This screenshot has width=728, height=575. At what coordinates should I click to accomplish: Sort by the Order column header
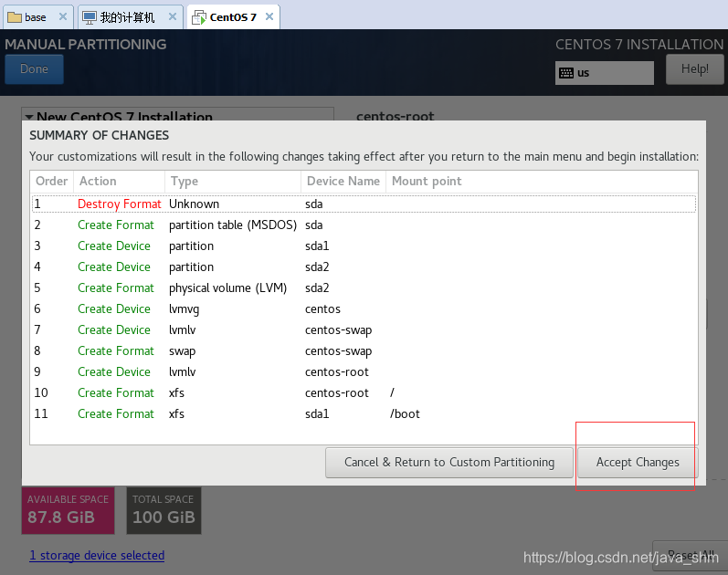pyautogui.click(x=51, y=181)
